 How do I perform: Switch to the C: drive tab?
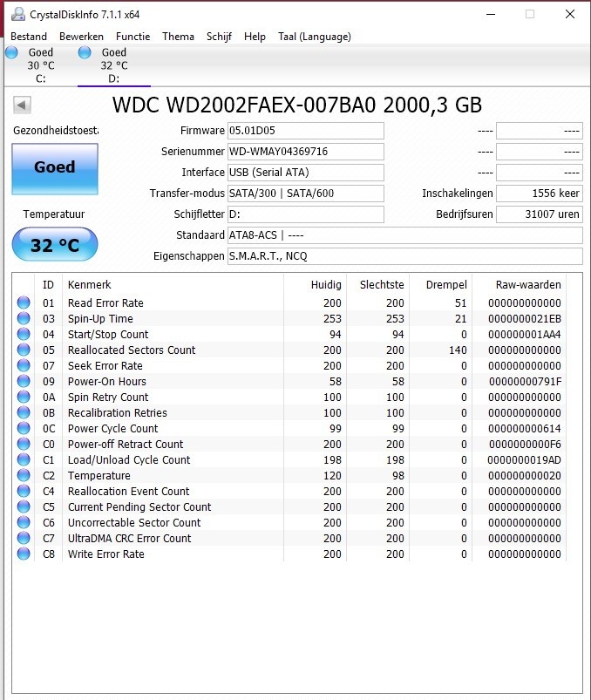coord(41,65)
